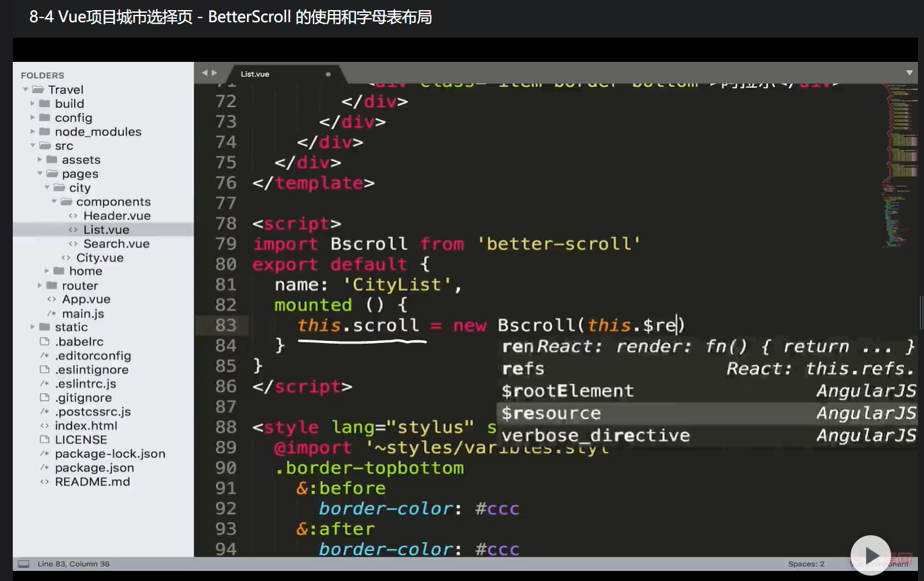Open Header.vue in the sidebar
This screenshot has height=581, width=924.
click(x=116, y=216)
